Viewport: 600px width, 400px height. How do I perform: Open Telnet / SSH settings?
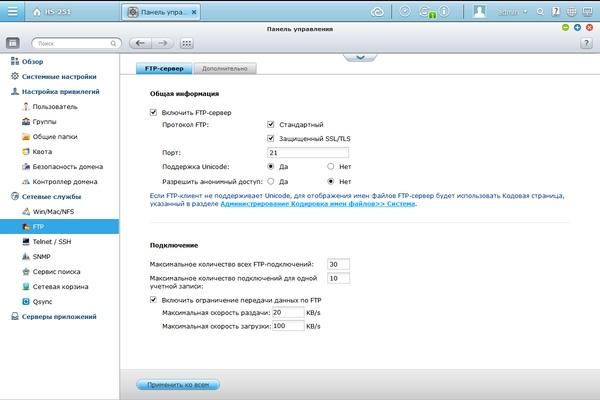(47, 242)
